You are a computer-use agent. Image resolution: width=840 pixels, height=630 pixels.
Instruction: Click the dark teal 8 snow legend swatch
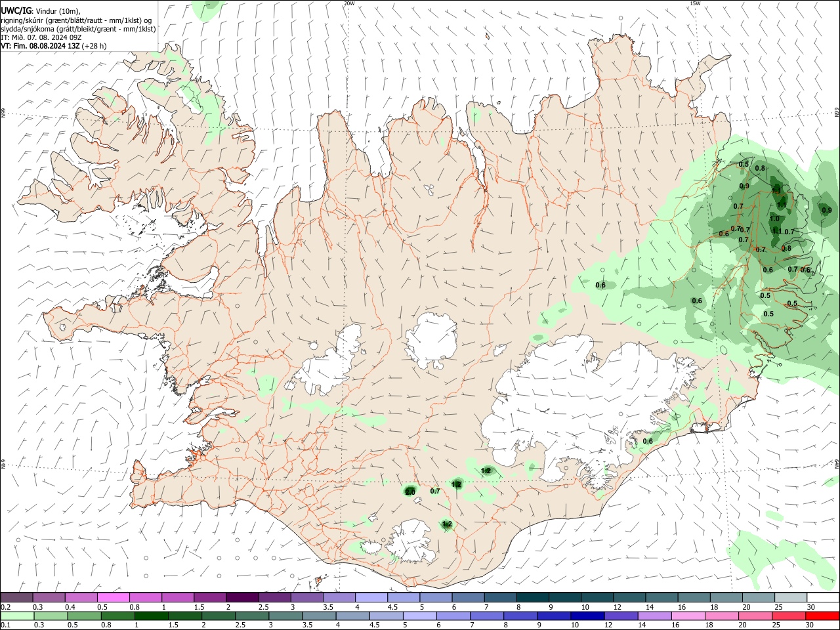[532, 597]
